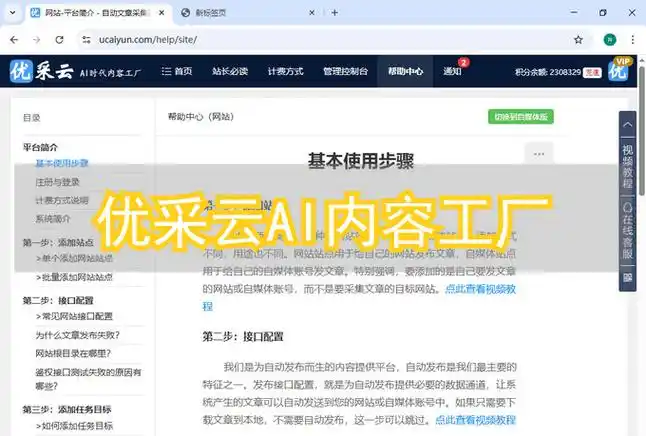Open Chrome three-dot menu
The height and width of the screenshot is (436, 646).
(x=632, y=40)
